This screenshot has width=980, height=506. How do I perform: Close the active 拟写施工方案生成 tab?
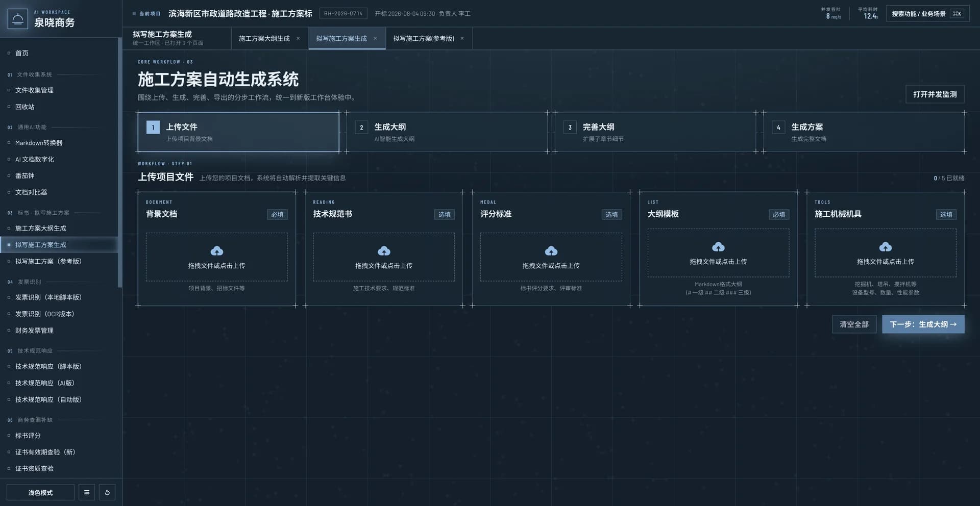coord(375,38)
